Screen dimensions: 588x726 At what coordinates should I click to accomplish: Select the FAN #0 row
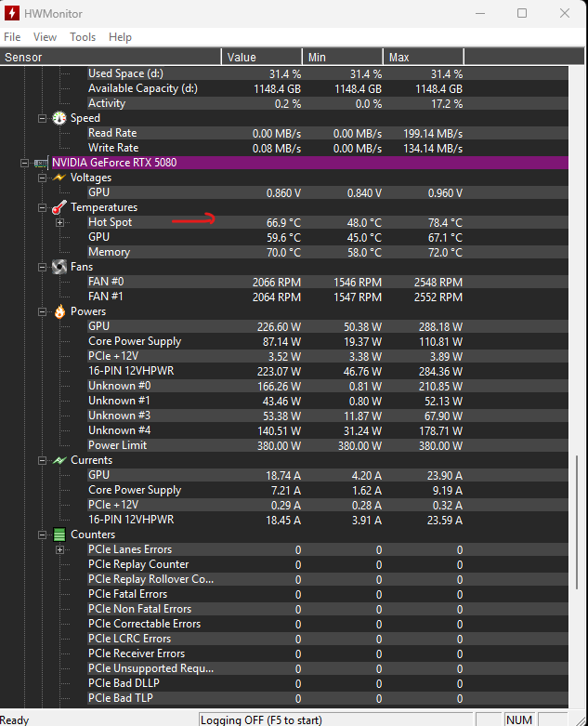[x=328, y=282]
